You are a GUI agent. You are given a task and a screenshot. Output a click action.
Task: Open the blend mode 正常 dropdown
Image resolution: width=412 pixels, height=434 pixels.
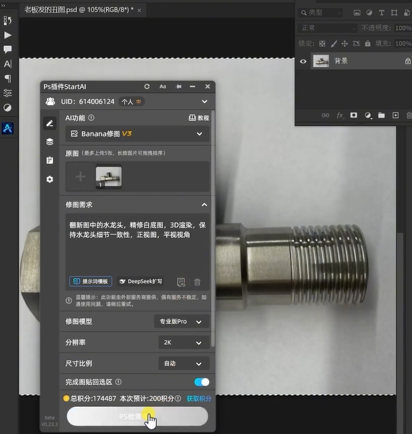tap(328, 28)
